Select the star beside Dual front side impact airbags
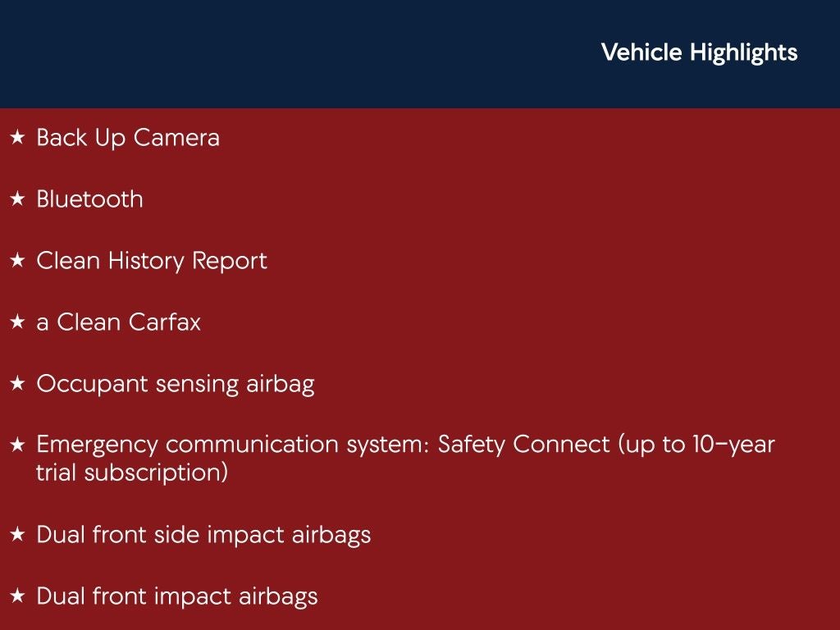This screenshot has width=840, height=630. tap(17, 535)
